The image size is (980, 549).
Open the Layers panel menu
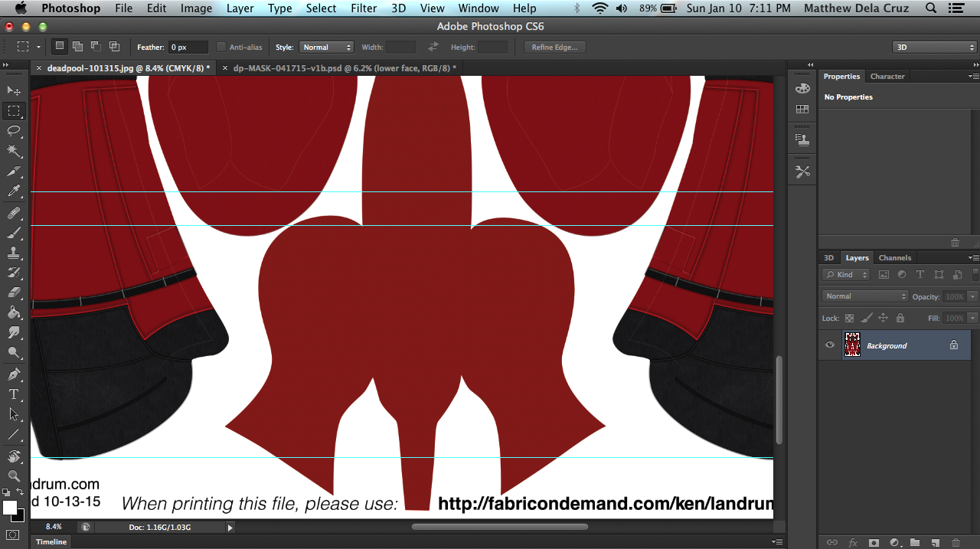coord(974,258)
